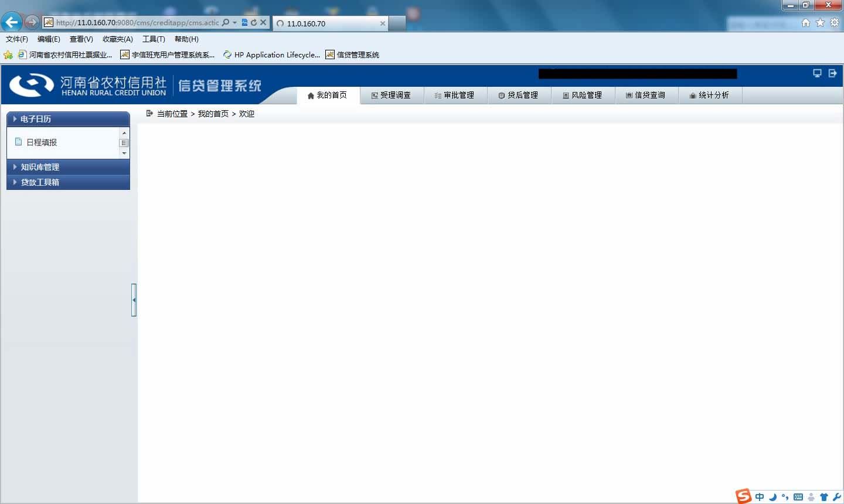
Task: Switch to the 贷后管理 tab
Action: [x=519, y=95]
